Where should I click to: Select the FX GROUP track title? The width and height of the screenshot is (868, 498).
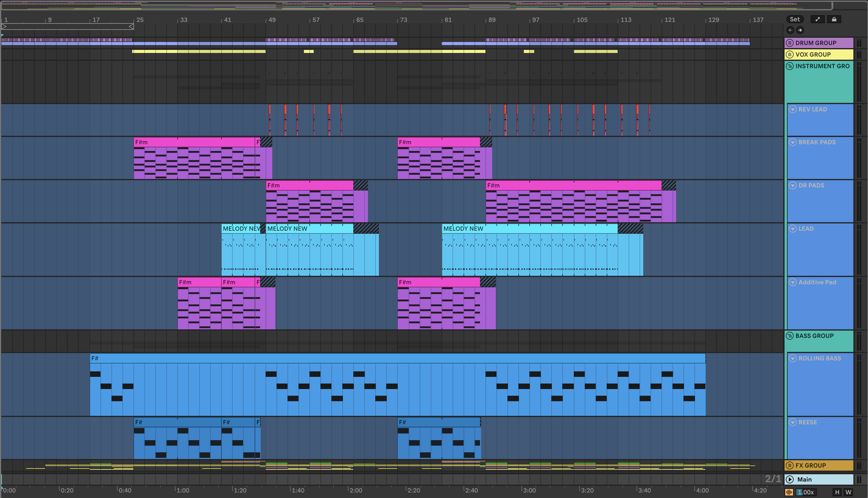[x=810, y=465]
